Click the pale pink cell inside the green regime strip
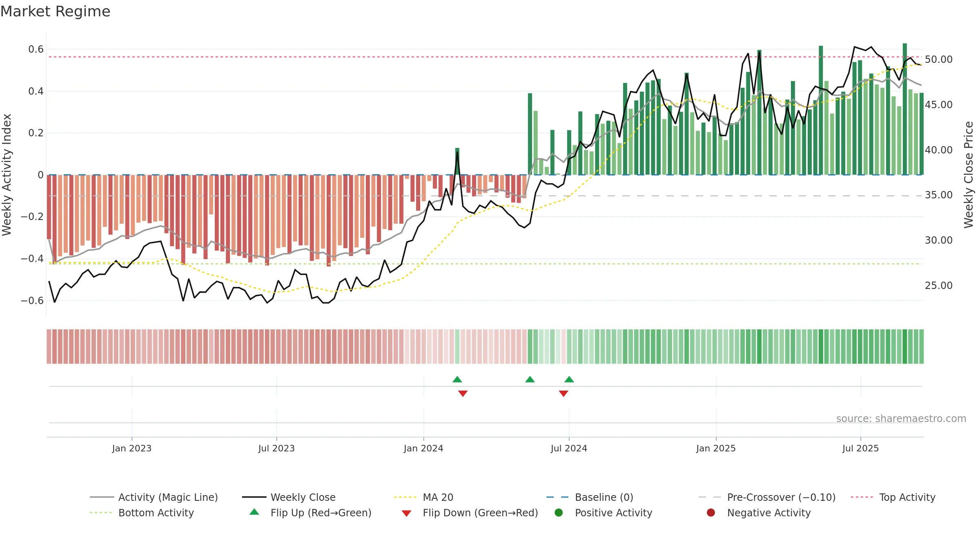 [563, 347]
